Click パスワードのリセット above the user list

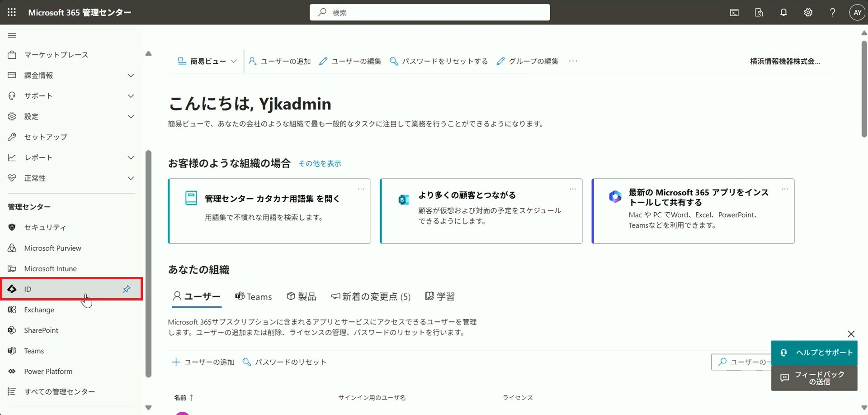coord(284,362)
